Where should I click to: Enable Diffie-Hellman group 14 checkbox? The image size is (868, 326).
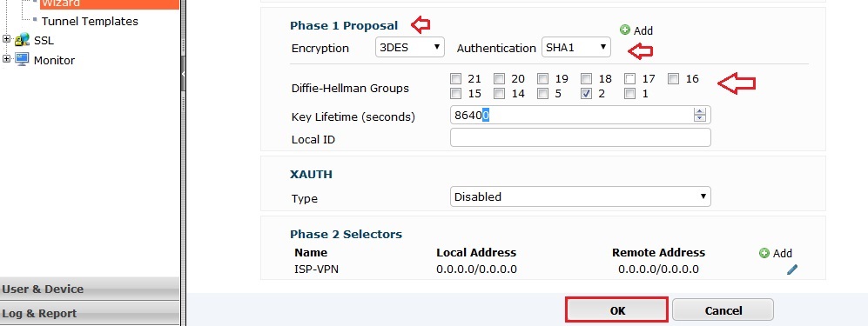500,94
